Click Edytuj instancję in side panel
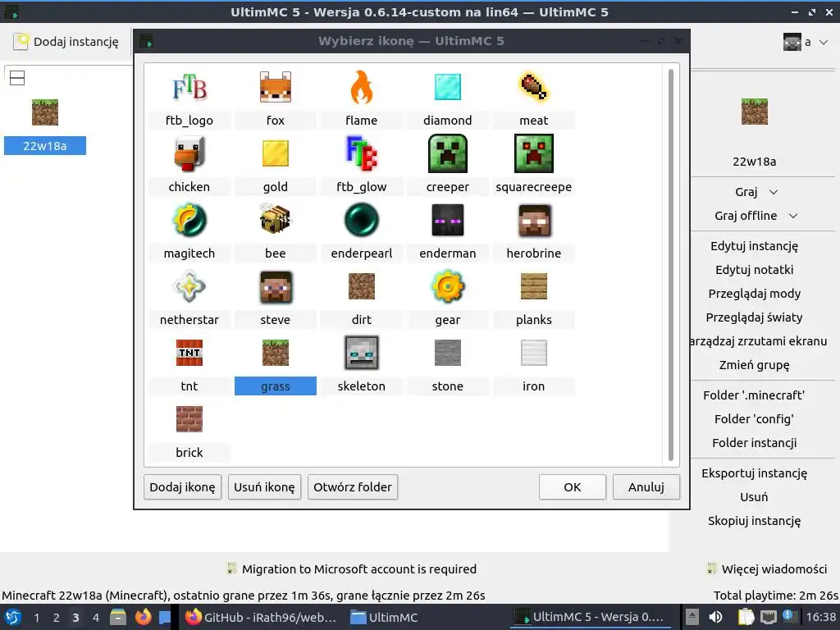Screen dimensions: 840x630 (755, 246)
